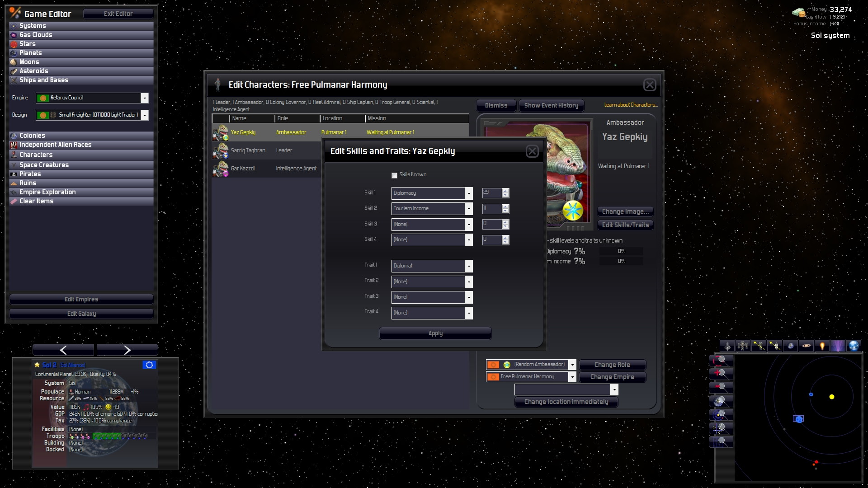Click the Apply button in skills editor
This screenshot has height=488, width=868.
coord(435,333)
